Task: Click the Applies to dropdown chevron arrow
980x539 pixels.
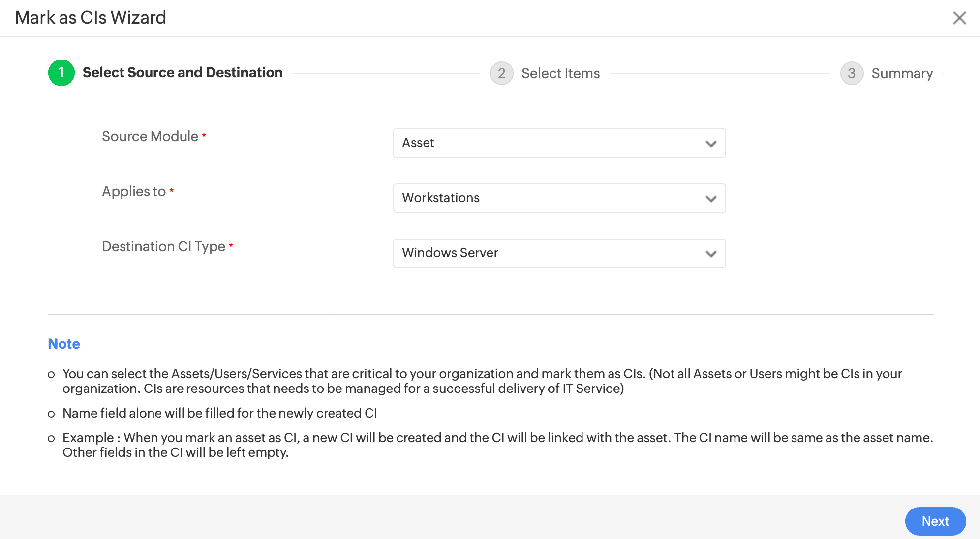Action: pos(710,199)
